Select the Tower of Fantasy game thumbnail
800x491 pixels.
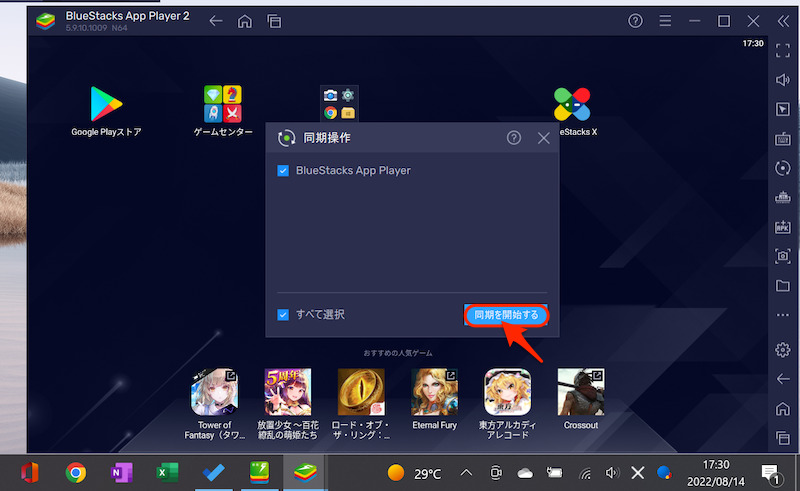(x=214, y=392)
